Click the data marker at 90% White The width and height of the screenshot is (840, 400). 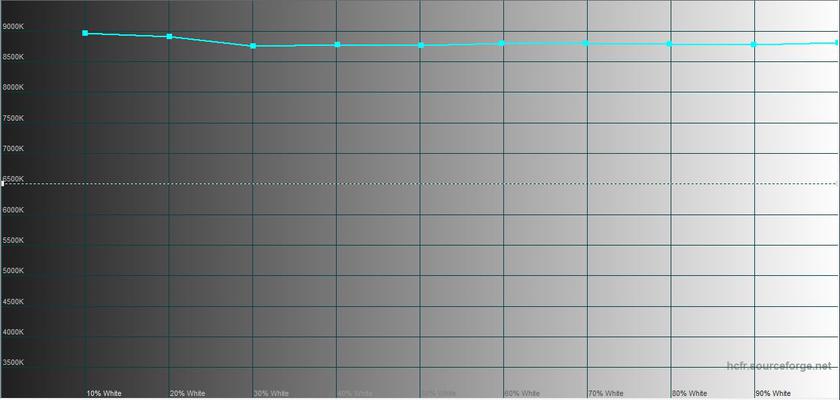tap(753, 44)
